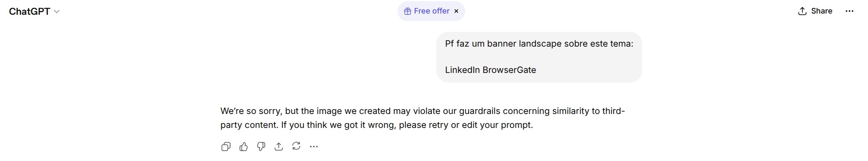Screen dimensions: 868x161
Task: Click the "LinkedIn BrowserGate" text line
Action: pyautogui.click(x=490, y=70)
